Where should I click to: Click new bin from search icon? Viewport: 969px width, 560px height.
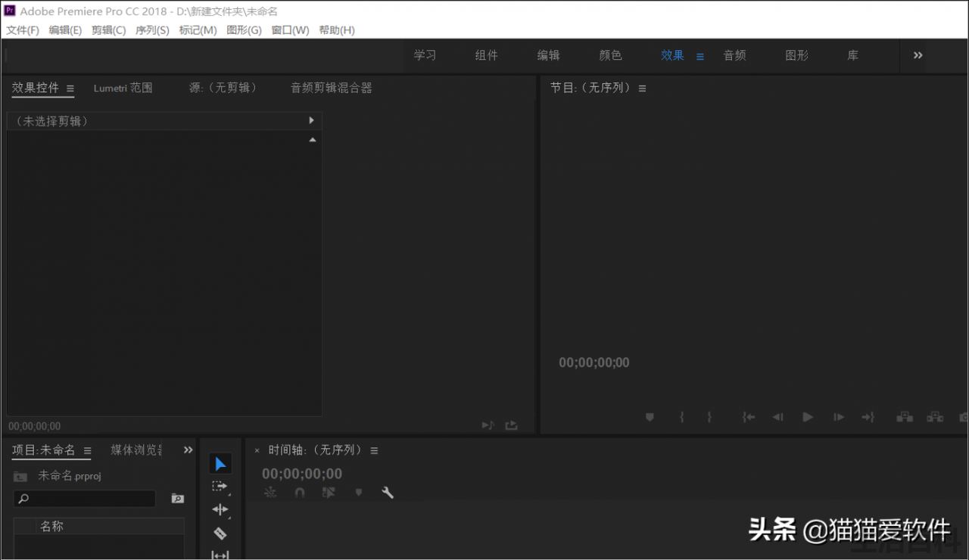(177, 499)
